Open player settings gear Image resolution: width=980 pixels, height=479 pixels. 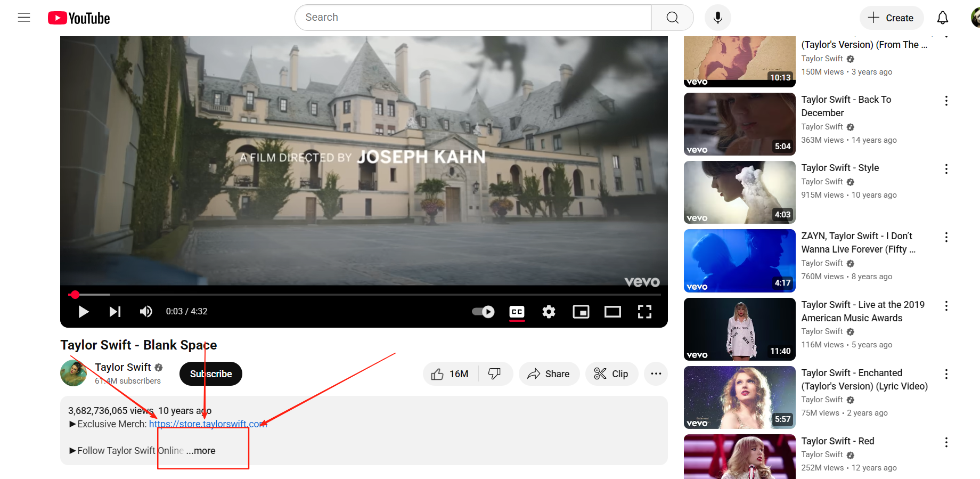pyautogui.click(x=549, y=312)
